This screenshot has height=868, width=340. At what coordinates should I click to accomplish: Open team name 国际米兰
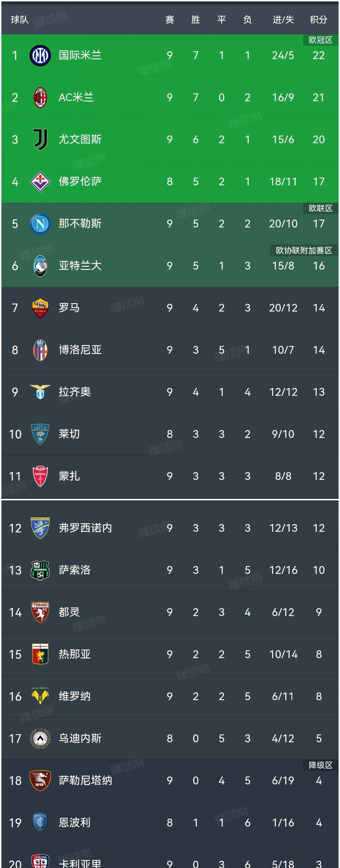tap(80, 55)
